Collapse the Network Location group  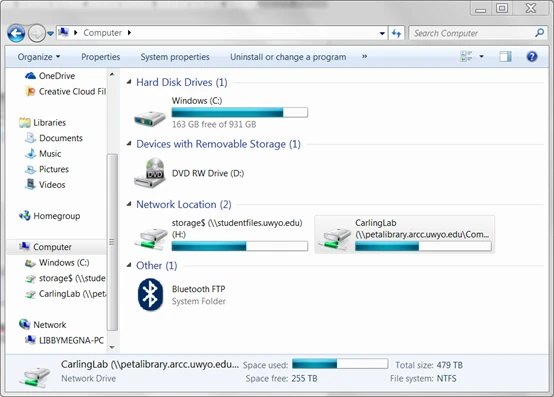129,204
